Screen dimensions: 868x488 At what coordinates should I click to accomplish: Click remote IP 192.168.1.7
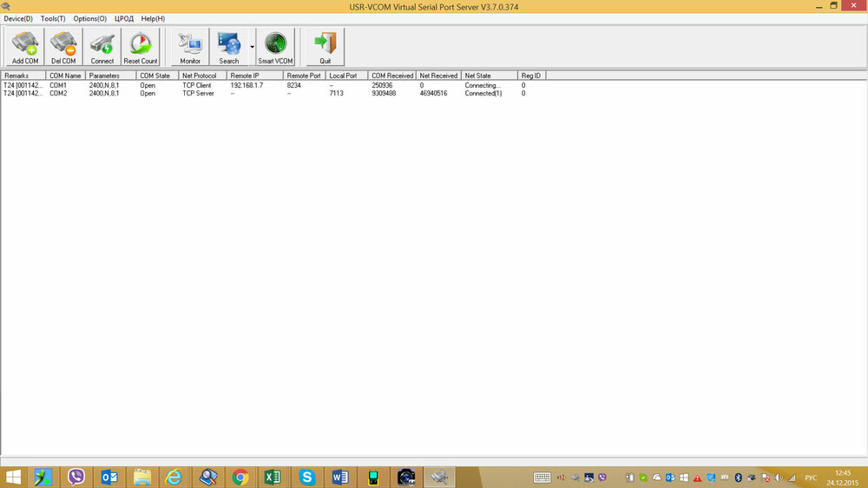click(247, 85)
